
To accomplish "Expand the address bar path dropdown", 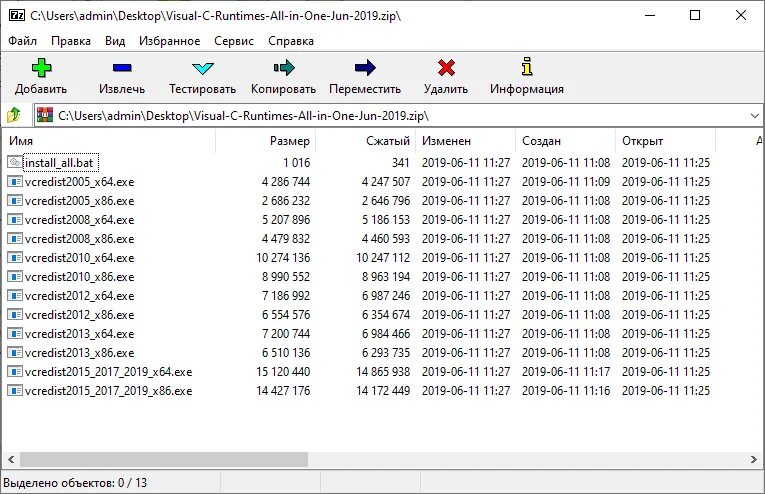I will 754,116.
